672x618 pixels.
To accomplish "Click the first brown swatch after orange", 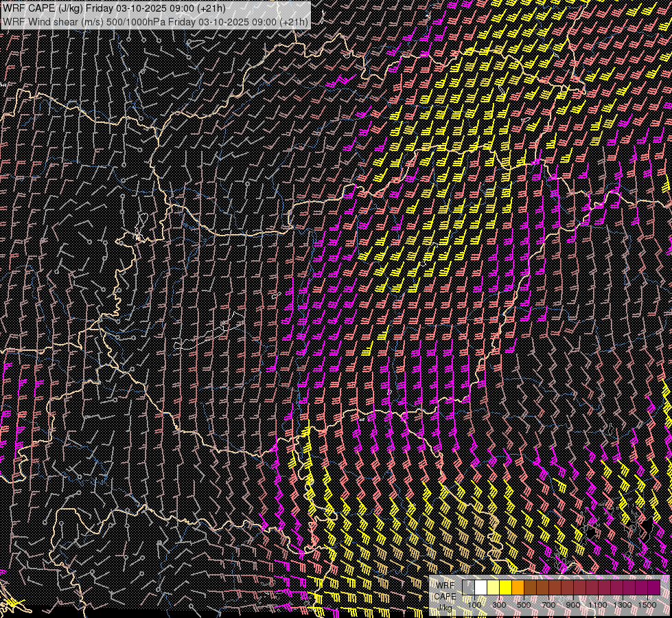I will (x=531, y=588).
